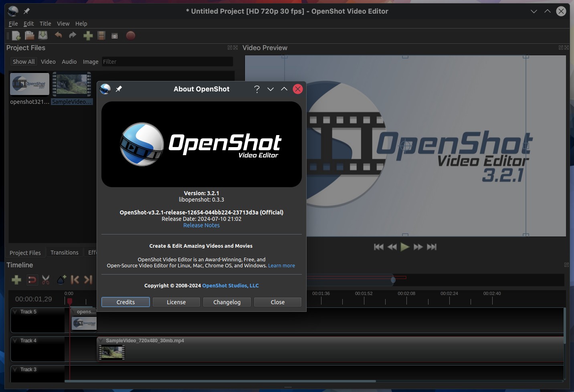Click the Redo arrow in toolbar
Image resolution: width=574 pixels, height=392 pixels.
pyautogui.click(x=73, y=35)
